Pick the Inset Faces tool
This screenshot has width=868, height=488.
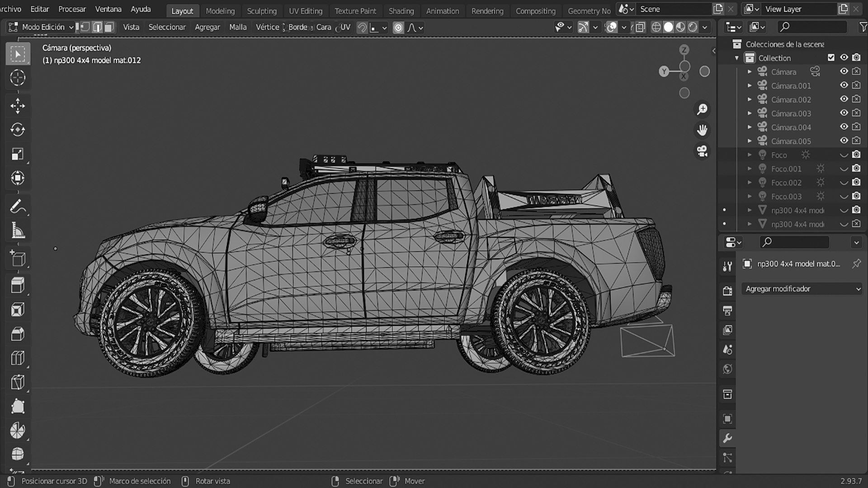coord(18,310)
